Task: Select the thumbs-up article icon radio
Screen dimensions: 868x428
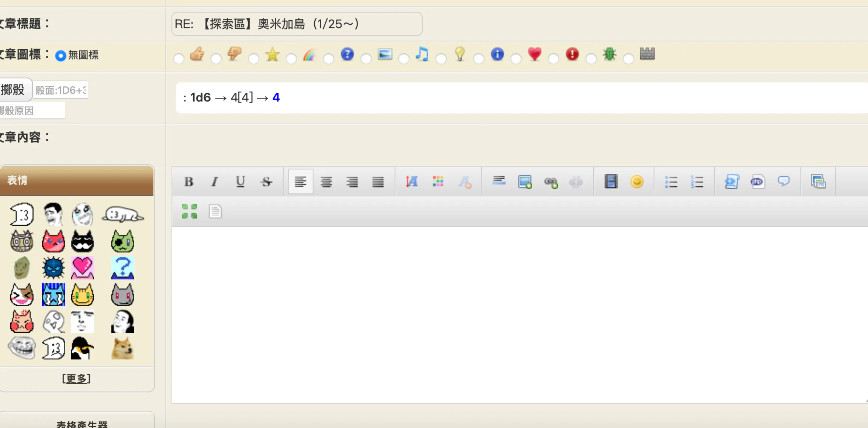Action: point(179,58)
